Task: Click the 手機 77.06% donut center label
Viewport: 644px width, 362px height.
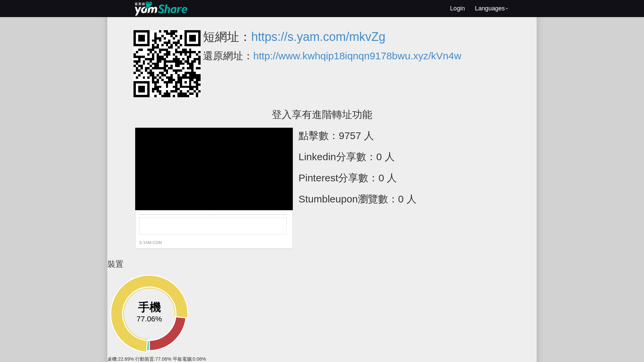Action: coord(149,312)
